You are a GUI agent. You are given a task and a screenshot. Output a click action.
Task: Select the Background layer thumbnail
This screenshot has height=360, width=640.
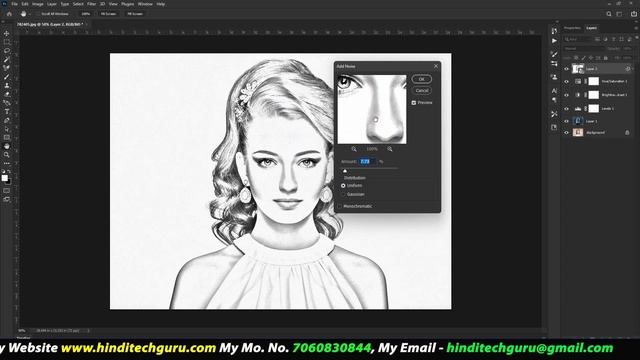(578, 133)
